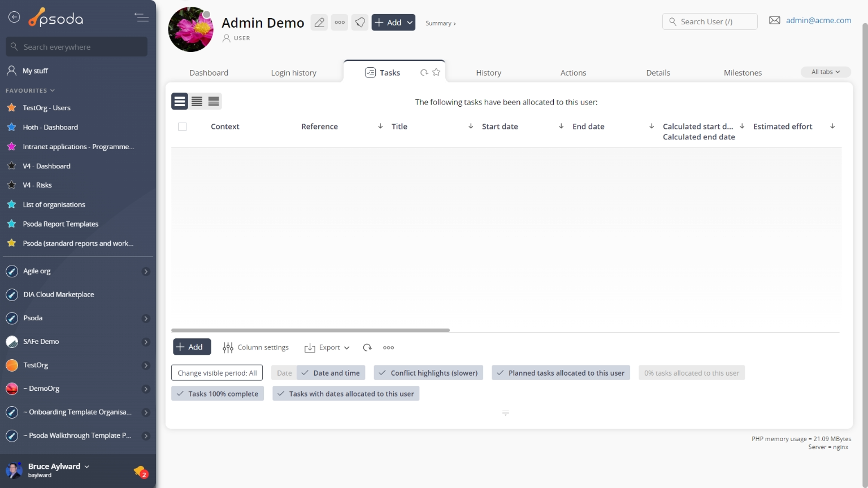
Task: Switch to the Milestones tab
Action: tap(743, 73)
